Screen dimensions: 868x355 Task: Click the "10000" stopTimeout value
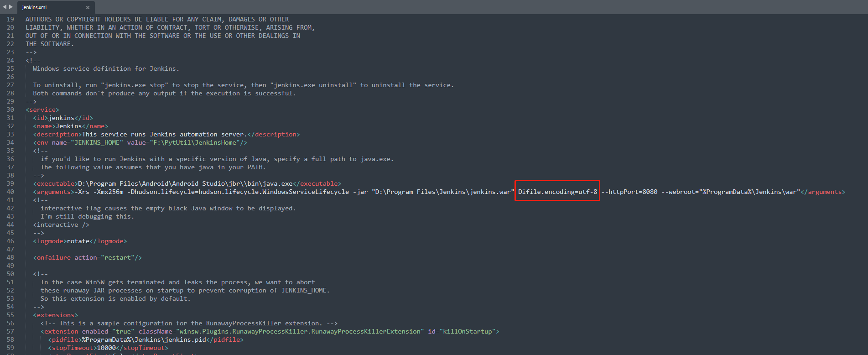[x=106, y=348]
